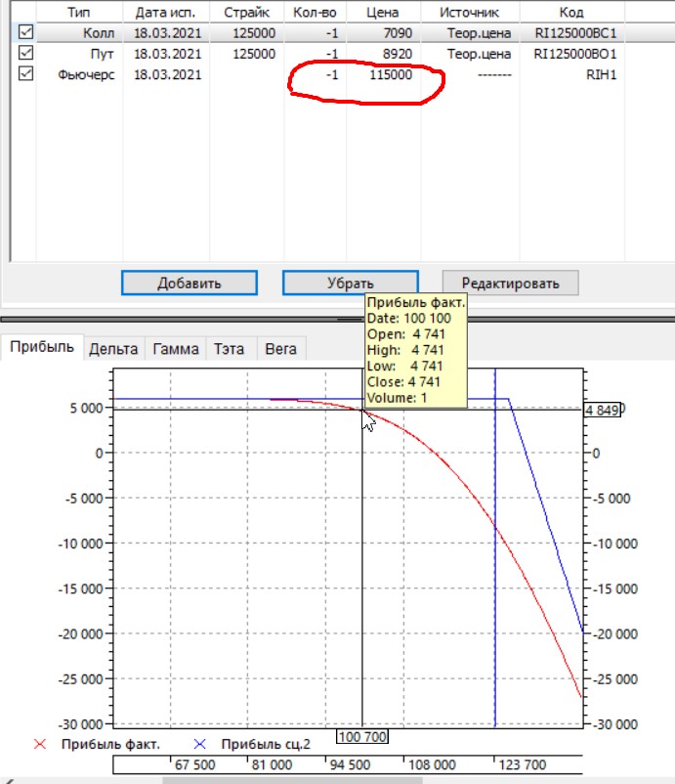The width and height of the screenshot is (675, 784).
Task: Sort by the Код column header
Action: pos(571,13)
